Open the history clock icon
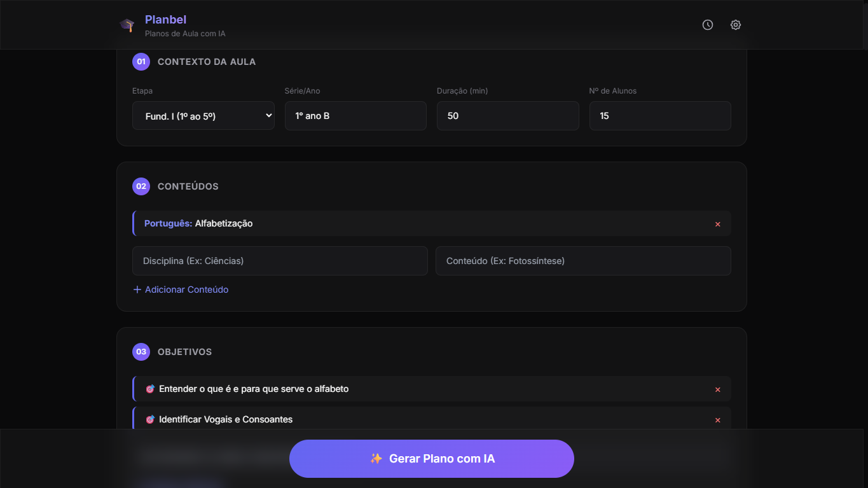The height and width of the screenshot is (488, 868). click(x=707, y=24)
